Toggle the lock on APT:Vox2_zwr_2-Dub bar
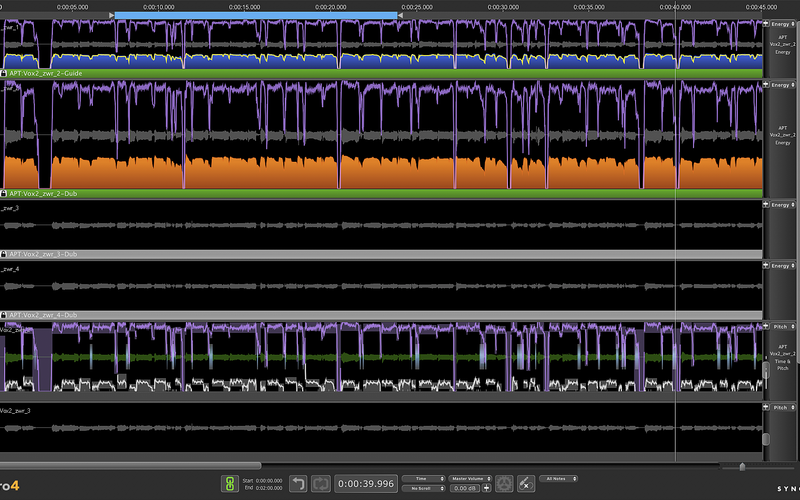Viewport: 800px width, 500px height. [4, 194]
